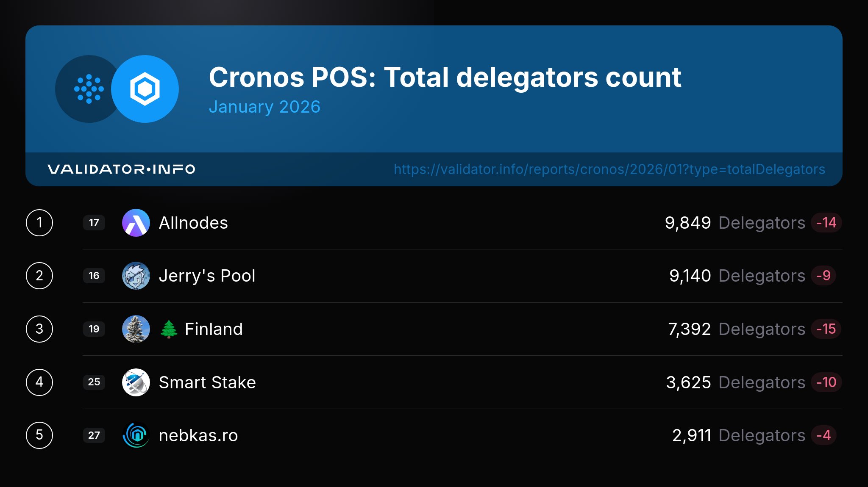Image resolution: width=868 pixels, height=487 pixels.
Task: Click the 27 position badge next to nebkas.ro
Action: pyautogui.click(x=94, y=435)
